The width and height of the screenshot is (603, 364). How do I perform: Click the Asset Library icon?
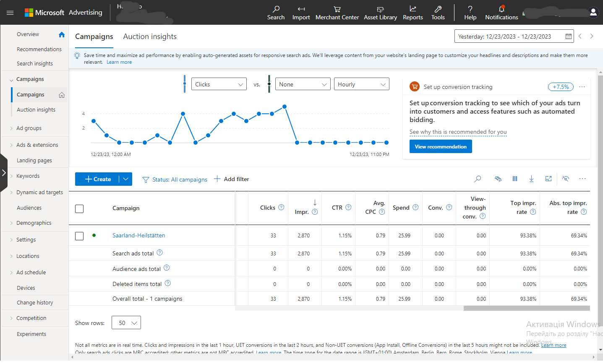(380, 9)
